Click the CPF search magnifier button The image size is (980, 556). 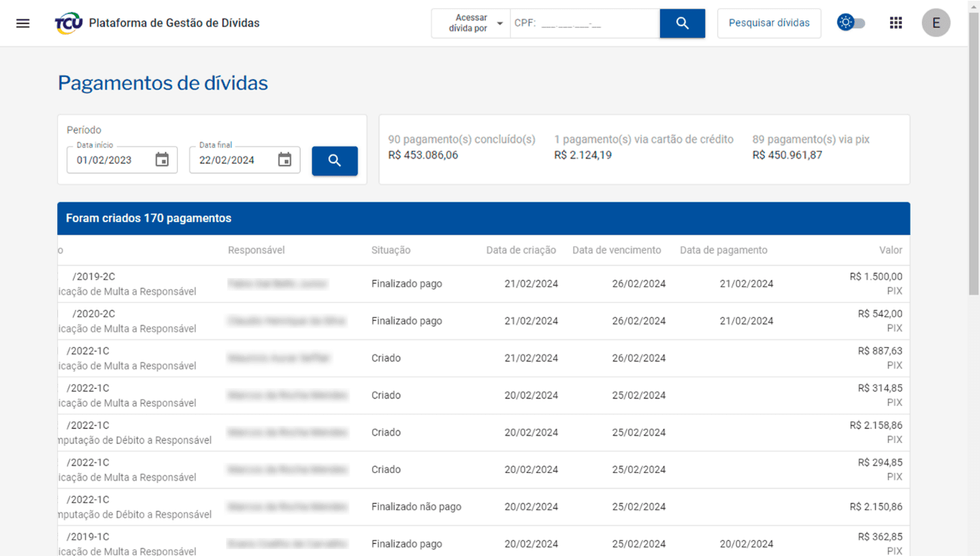click(682, 23)
